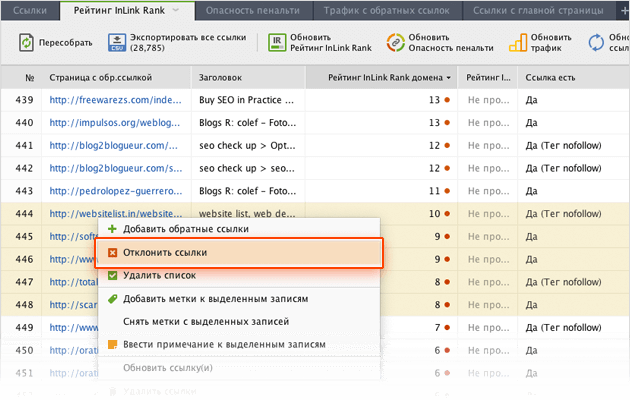Screen dimensions: 630x400
Task: Click the traffic bar chart update icon
Action: click(518, 43)
